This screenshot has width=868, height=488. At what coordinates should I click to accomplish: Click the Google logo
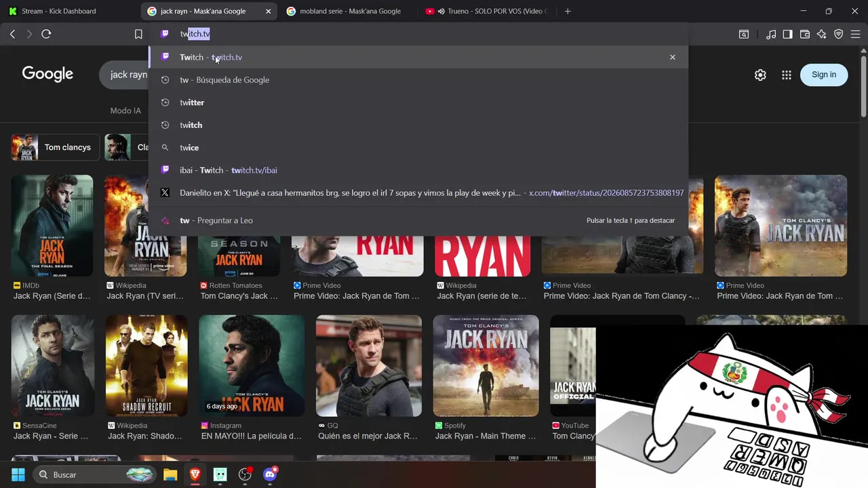(x=47, y=74)
